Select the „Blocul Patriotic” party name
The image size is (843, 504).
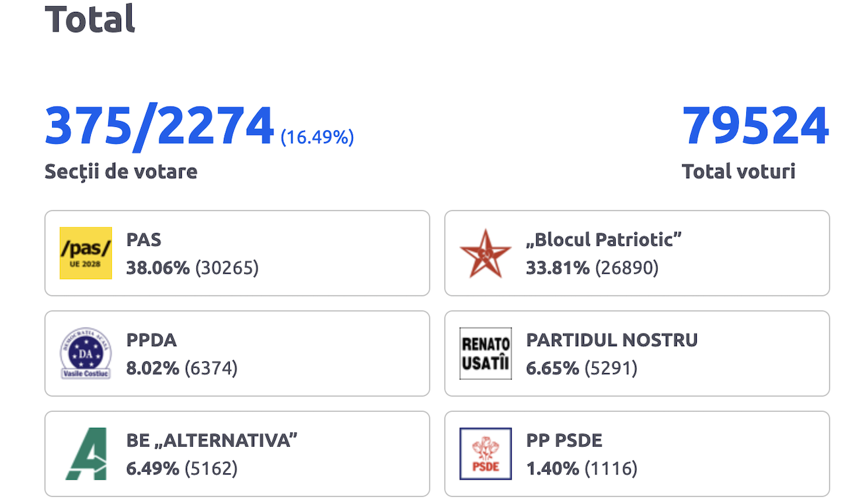(603, 239)
